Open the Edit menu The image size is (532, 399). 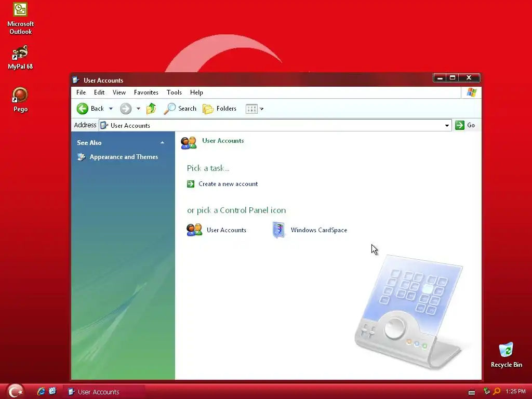pyautogui.click(x=99, y=92)
